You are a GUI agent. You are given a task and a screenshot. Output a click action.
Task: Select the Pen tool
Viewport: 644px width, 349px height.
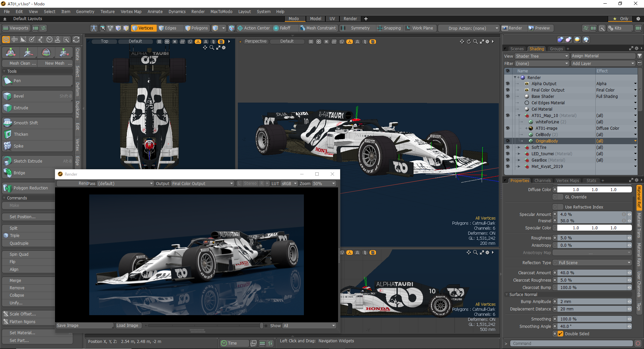37,81
